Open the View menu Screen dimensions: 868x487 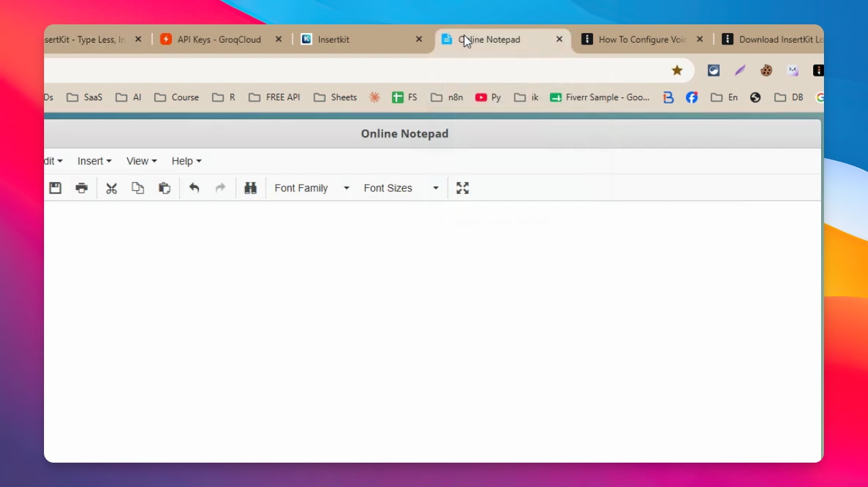coord(142,161)
